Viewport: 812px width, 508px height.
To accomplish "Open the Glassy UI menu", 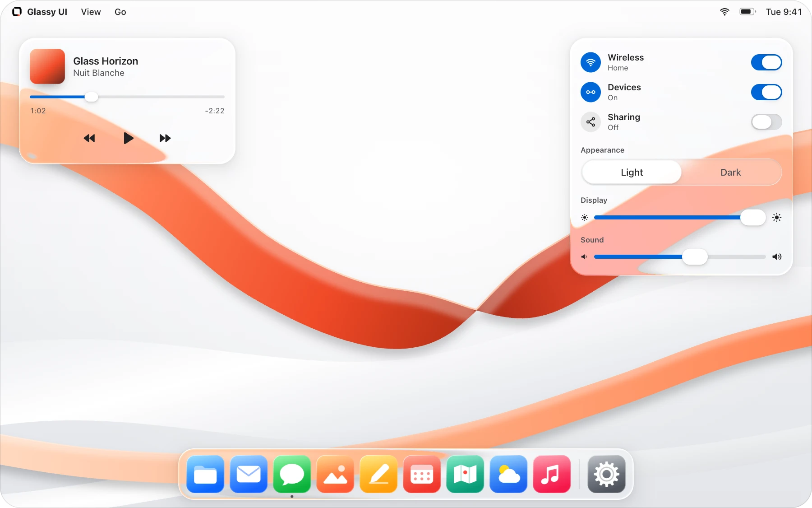I will (47, 12).
